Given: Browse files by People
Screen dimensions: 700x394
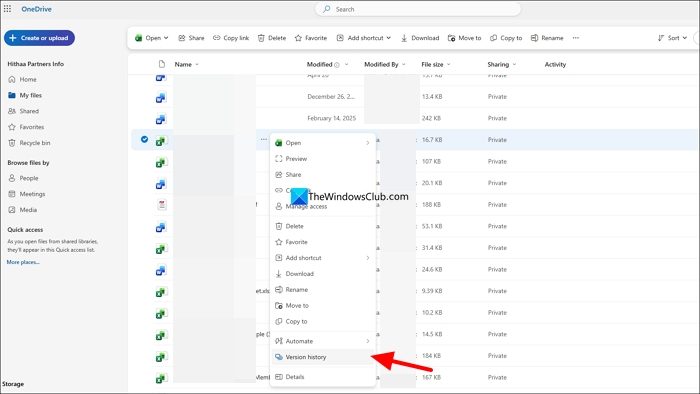Looking at the screenshot, I should point(23,178).
